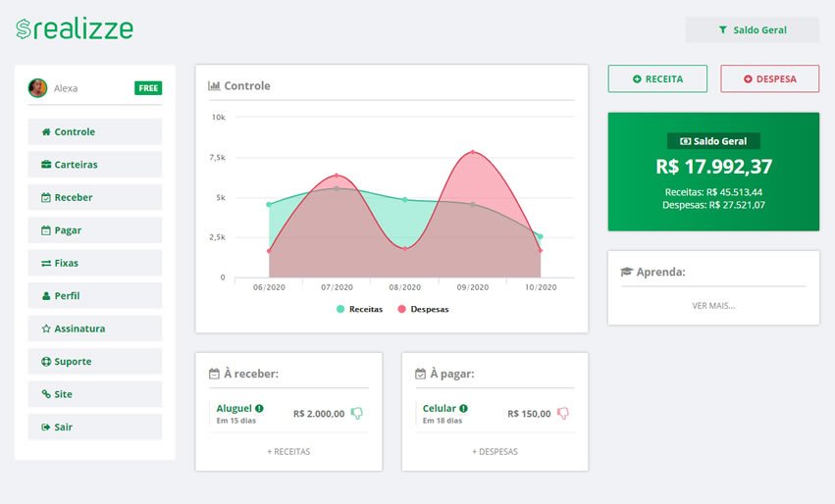The width and height of the screenshot is (835, 504).
Task: Click the RECEITA add button
Action: [657, 79]
